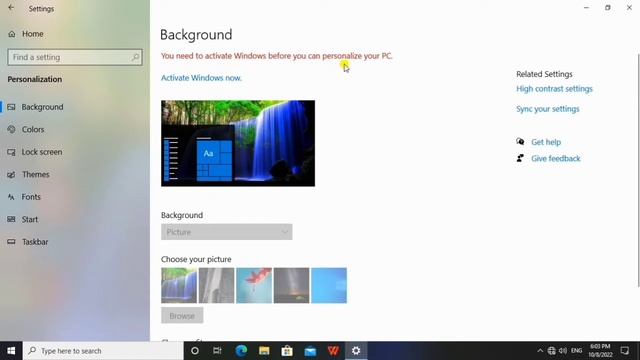The height and width of the screenshot is (360, 640).
Task: Click the Settings gear on the taskbar
Action: (356, 351)
